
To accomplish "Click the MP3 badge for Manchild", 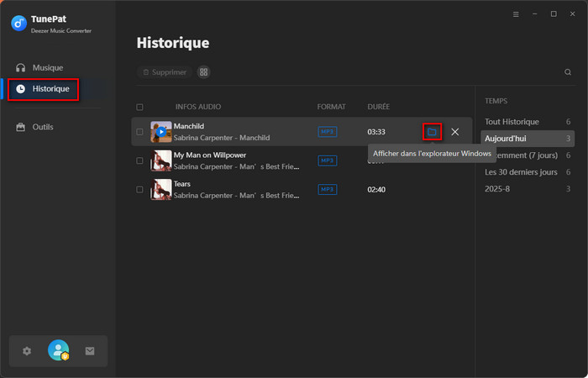I will click(328, 132).
